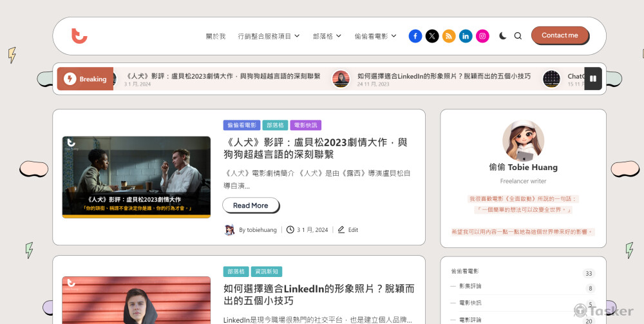Viewport: 644px width, 324px height.
Task: Open the 關於我 menu item
Action: [216, 36]
